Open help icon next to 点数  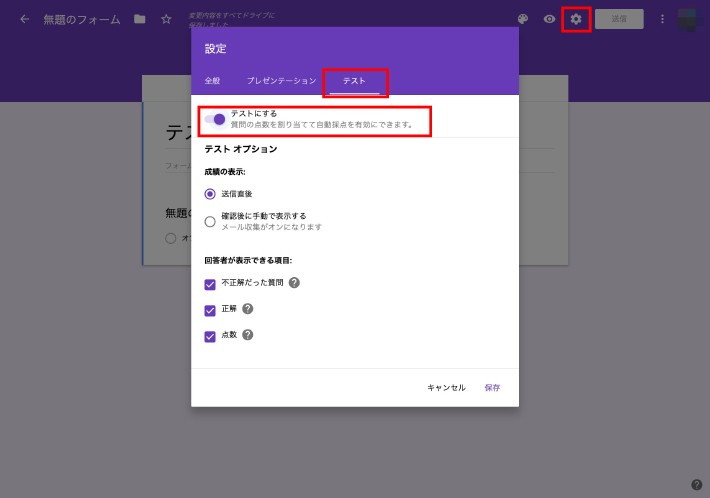pyautogui.click(x=248, y=335)
